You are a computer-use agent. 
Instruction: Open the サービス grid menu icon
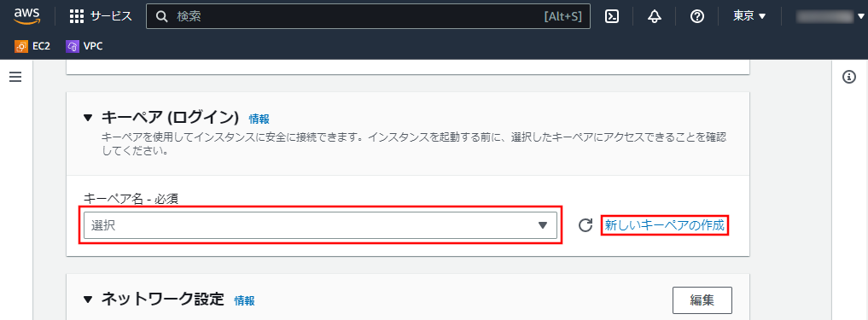point(77,16)
